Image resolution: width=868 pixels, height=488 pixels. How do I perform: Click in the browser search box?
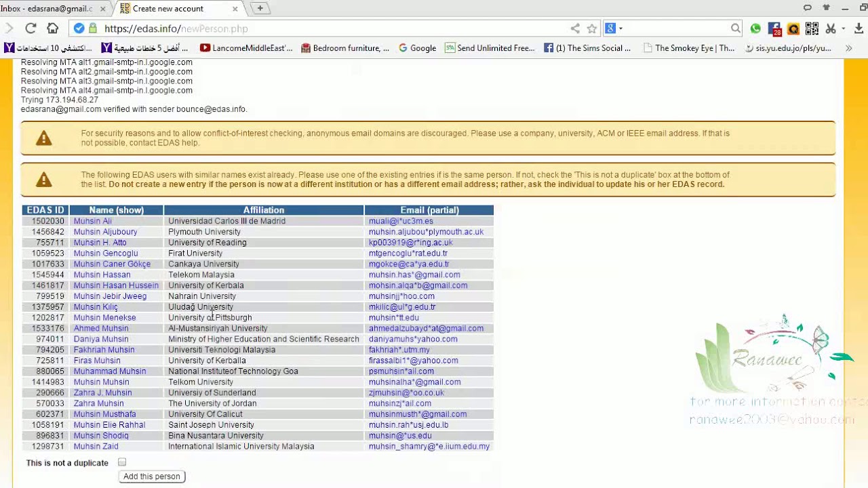(x=675, y=28)
